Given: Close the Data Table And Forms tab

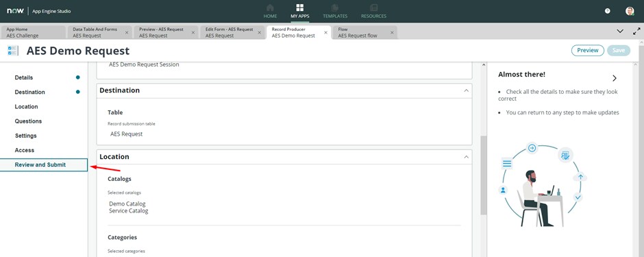Looking at the screenshot, I should 127,32.
